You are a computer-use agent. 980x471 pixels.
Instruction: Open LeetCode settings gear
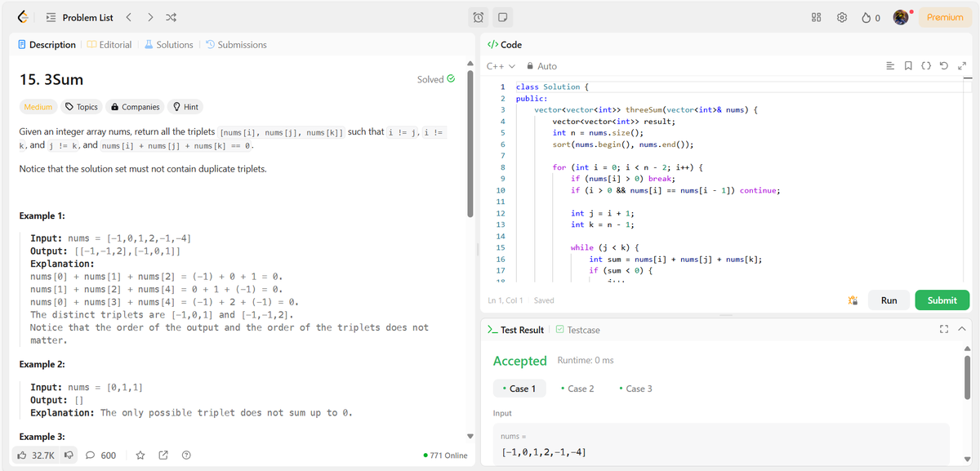[x=843, y=16]
